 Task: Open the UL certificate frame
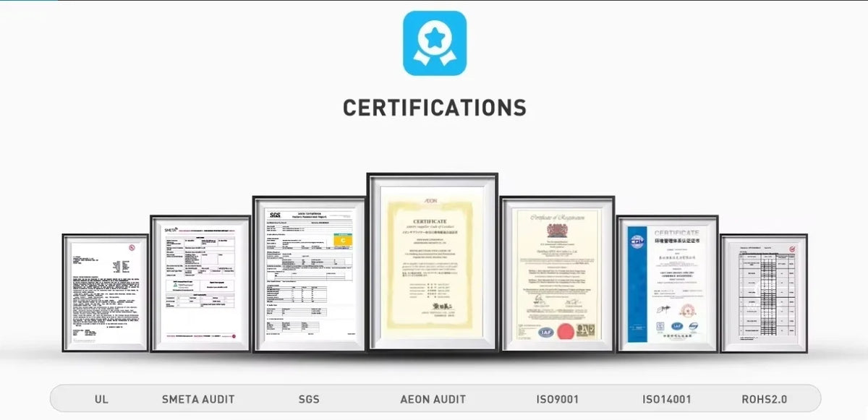[106, 293]
